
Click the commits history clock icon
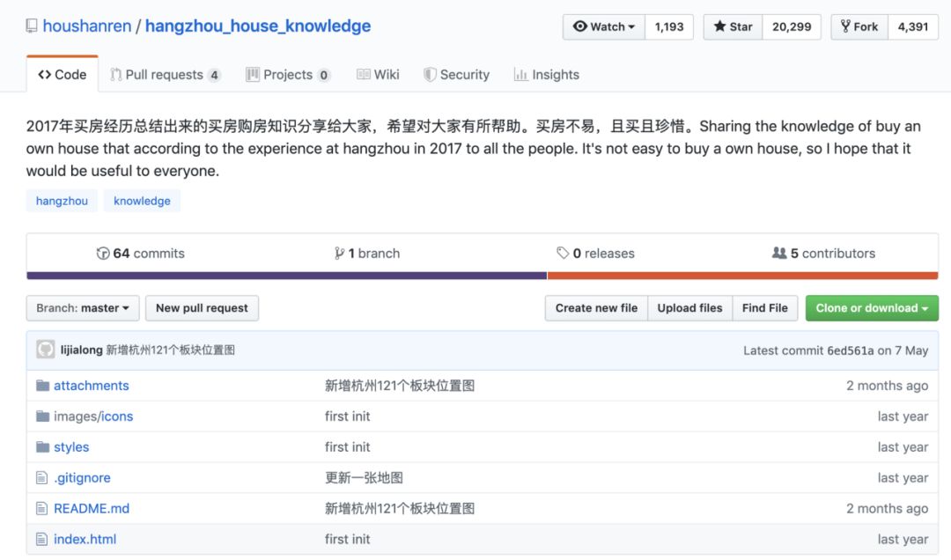tap(103, 254)
